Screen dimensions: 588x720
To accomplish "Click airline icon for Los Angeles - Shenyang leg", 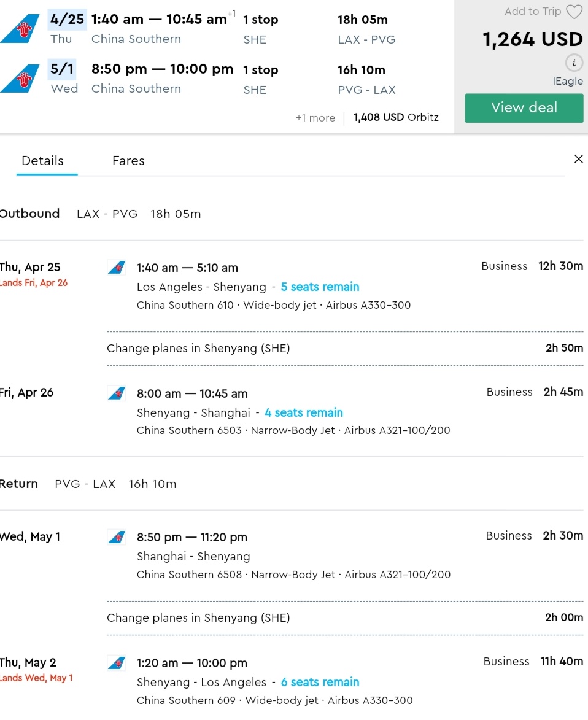I will tap(117, 268).
